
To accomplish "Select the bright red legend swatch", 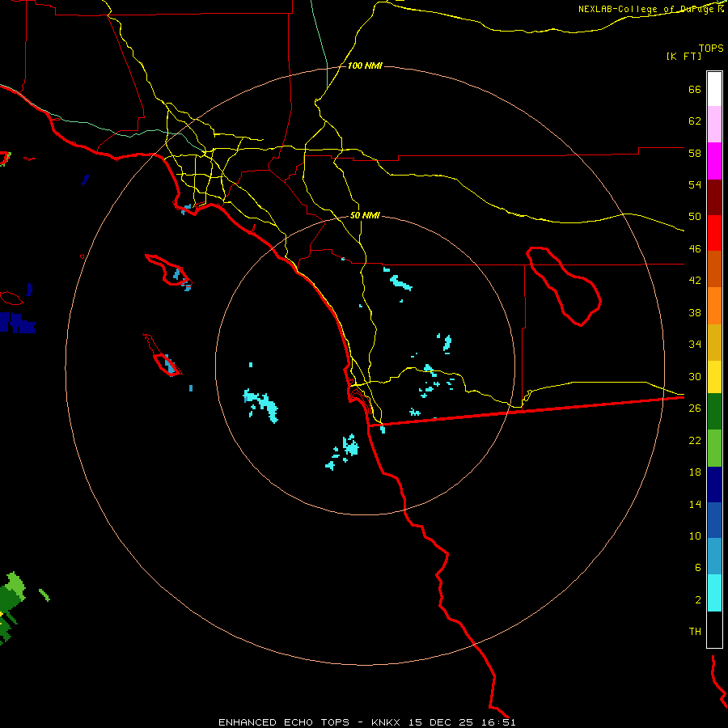I will click(x=714, y=233).
